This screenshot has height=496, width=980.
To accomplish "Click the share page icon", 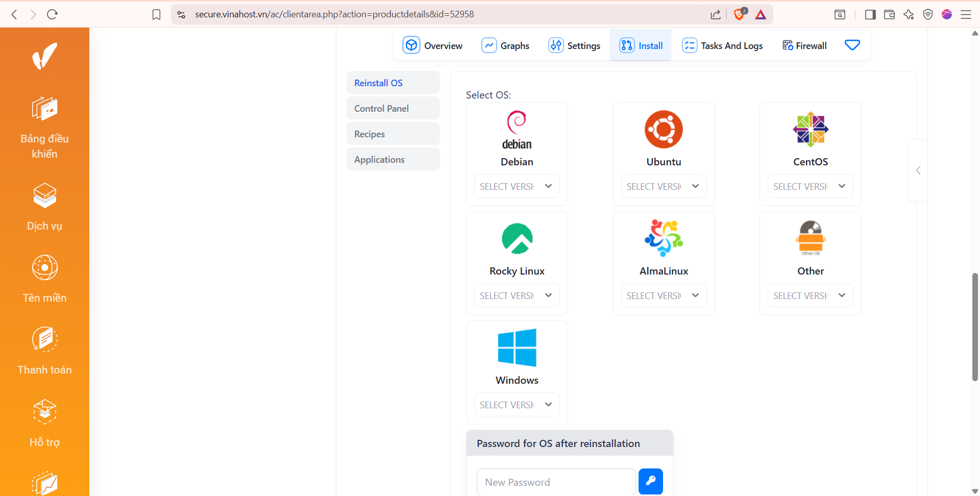I will click(716, 14).
